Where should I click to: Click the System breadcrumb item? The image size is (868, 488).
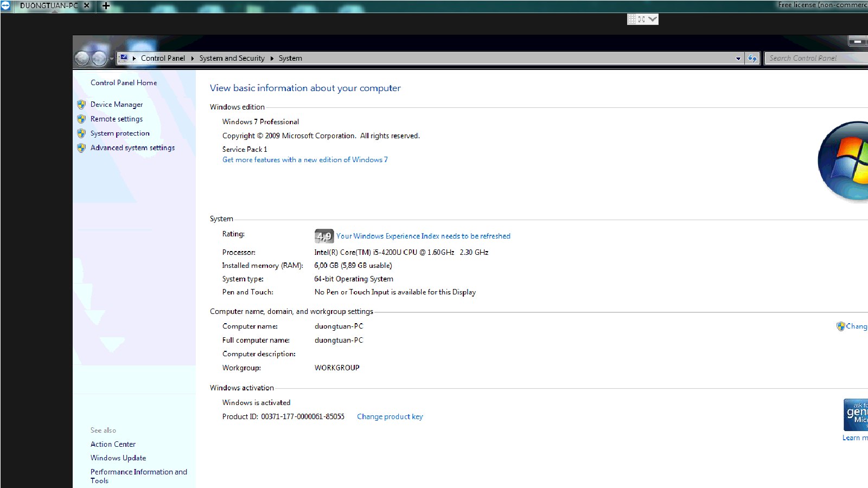pyautogui.click(x=290, y=58)
